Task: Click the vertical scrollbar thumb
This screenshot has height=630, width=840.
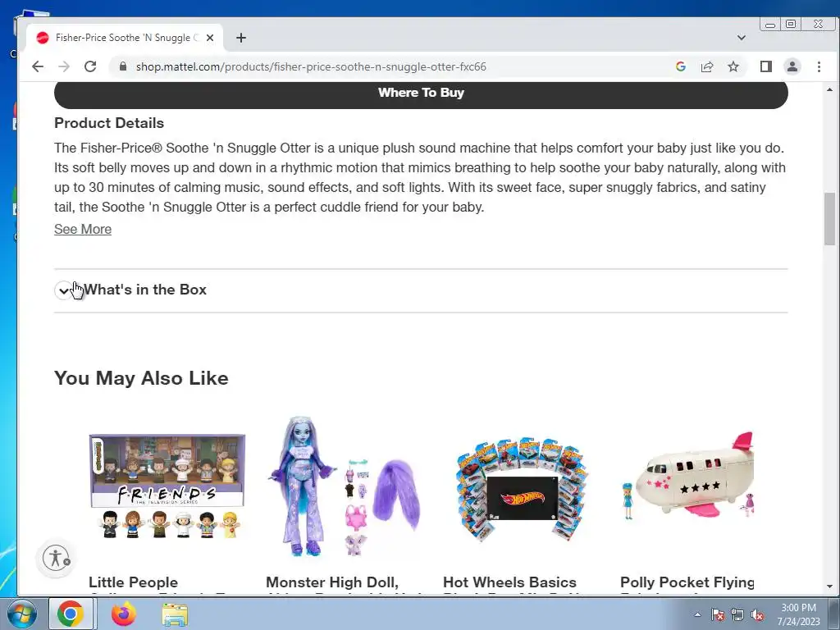Action: 829,218
